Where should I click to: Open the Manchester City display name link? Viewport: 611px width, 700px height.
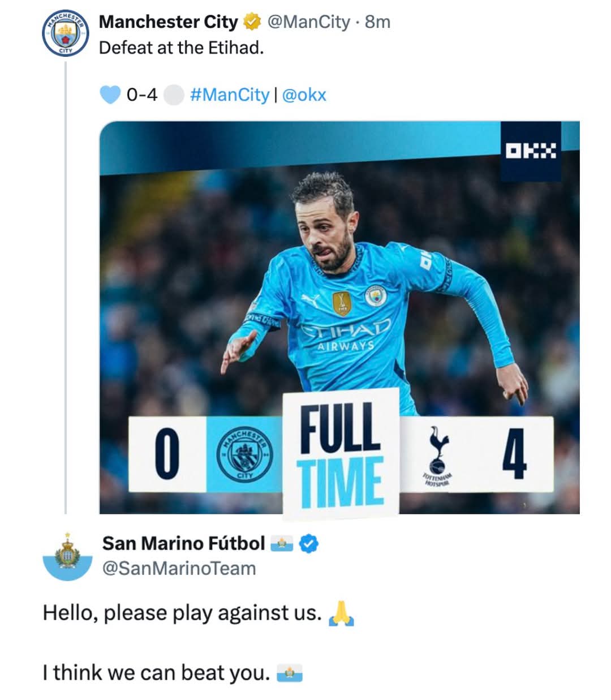[168, 22]
